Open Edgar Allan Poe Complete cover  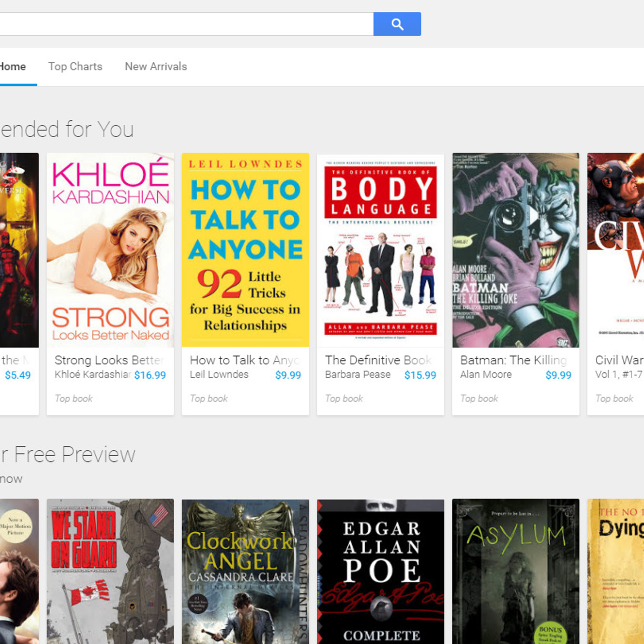coord(380,572)
